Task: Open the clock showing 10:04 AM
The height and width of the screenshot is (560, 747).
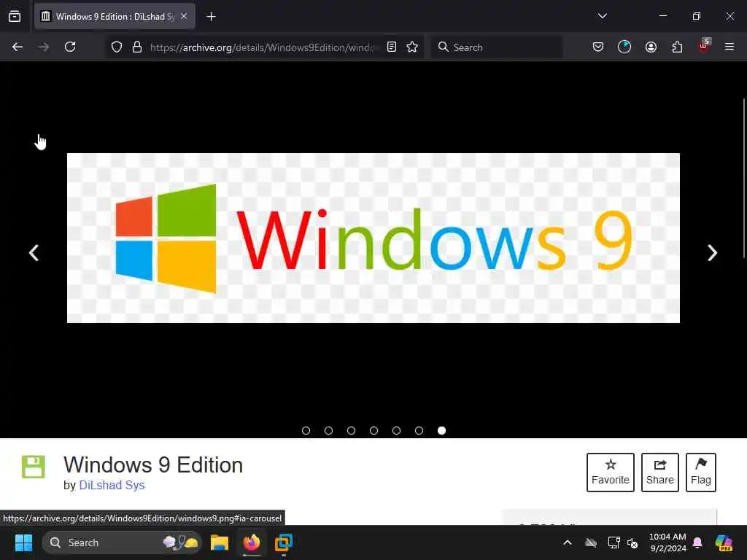Action: pos(667,542)
